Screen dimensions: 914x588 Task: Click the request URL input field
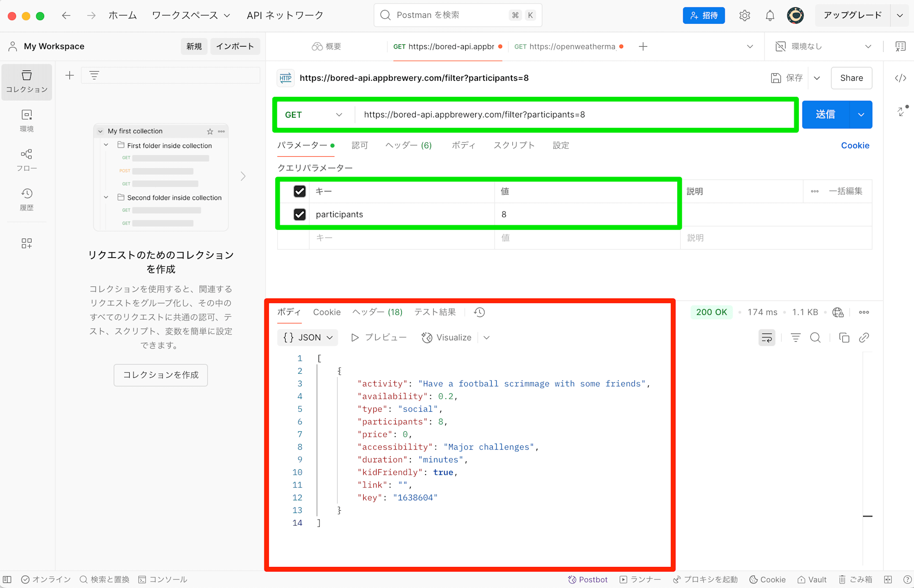(x=574, y=115)
